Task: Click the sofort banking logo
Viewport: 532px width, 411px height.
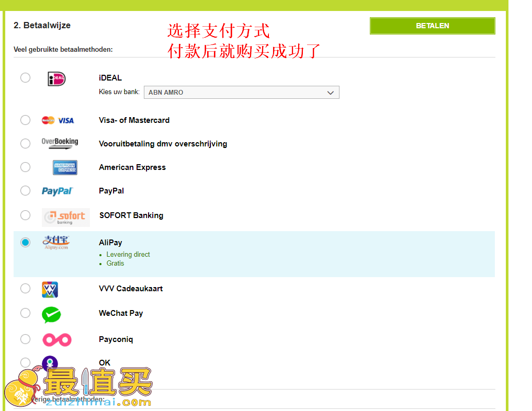Action: pyautogui.click(x=66, y=218)
